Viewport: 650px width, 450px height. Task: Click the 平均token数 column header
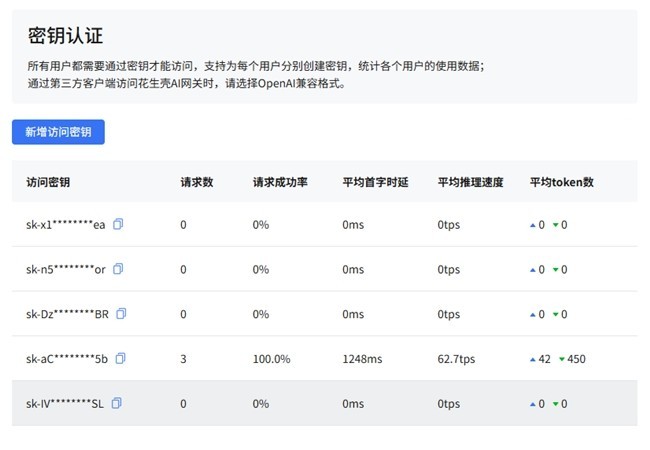tap(562, 182)
